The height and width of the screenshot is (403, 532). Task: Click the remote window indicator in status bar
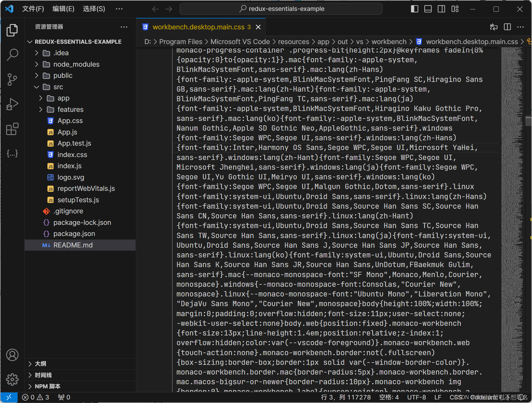pyautogui.click(x=9, y=397)
